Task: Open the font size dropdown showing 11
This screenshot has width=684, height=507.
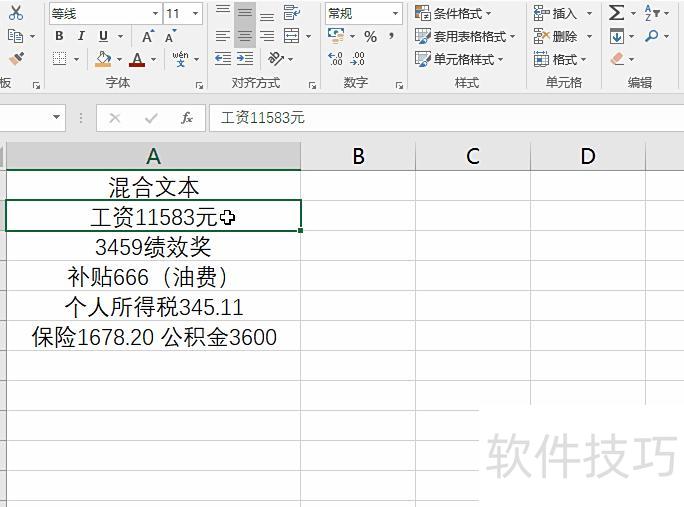Action: 183,14
